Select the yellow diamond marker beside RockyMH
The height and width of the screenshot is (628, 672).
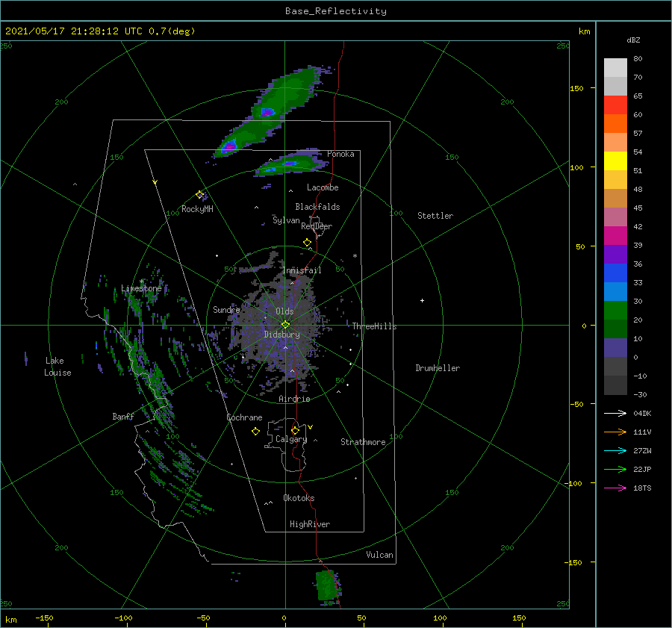click(x=199, y=195)
